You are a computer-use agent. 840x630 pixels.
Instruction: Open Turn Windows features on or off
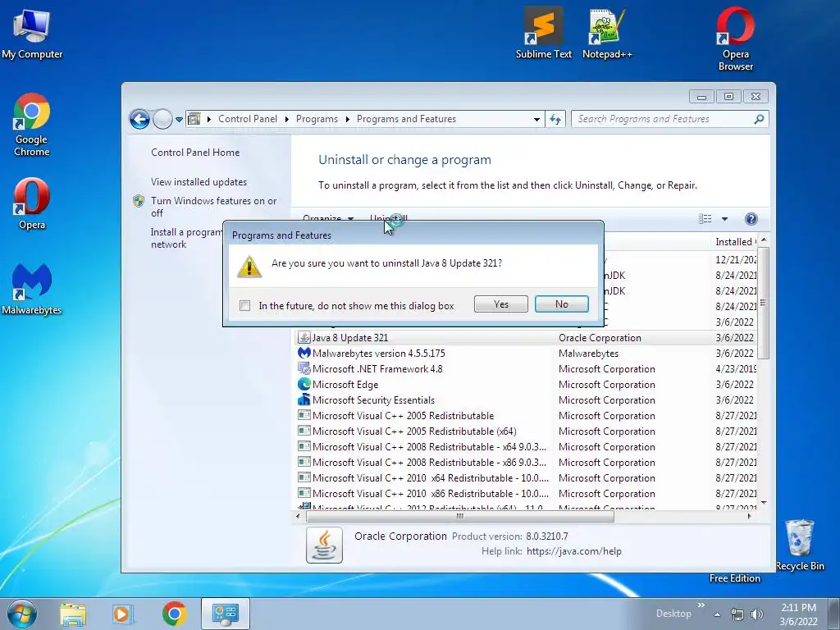click(213, 207)
